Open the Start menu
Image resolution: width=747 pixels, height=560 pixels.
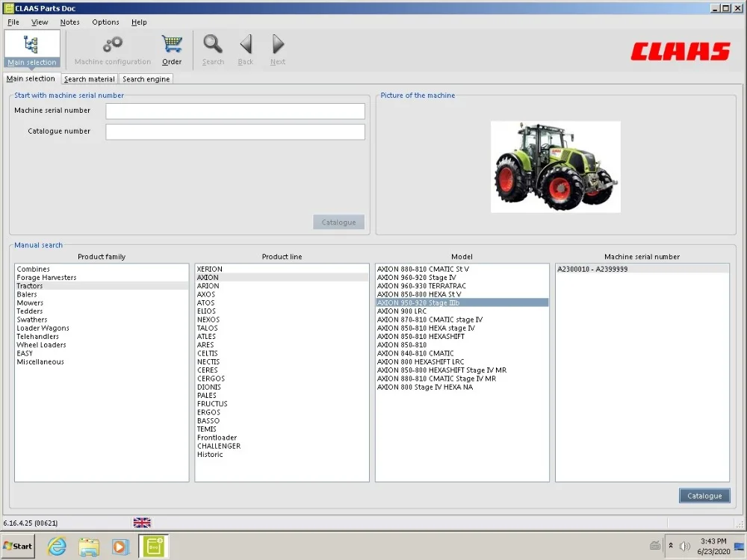tap(19, 546)
